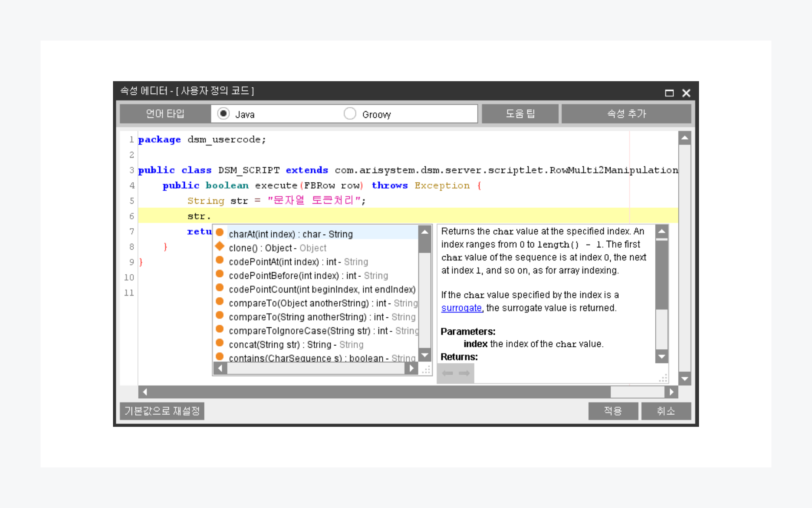
Task: Click the 도움 팁 help tip button
Action: pyautogui.click(x=520, y=114)
